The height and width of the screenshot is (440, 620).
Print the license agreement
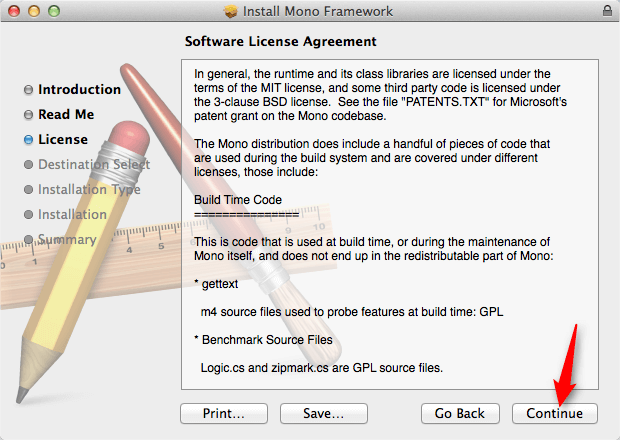224,414
